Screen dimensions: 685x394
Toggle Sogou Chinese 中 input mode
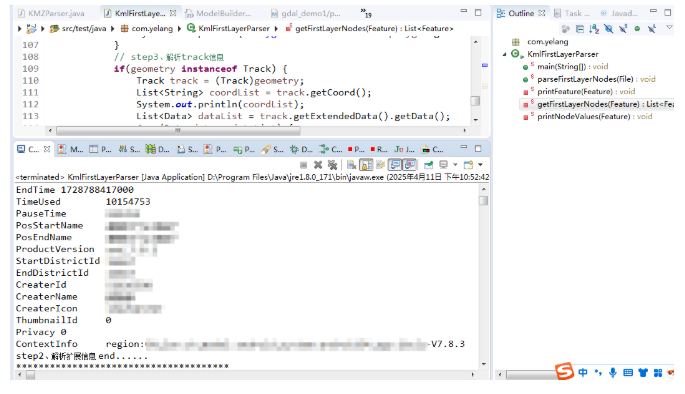[x=583, y=372]
